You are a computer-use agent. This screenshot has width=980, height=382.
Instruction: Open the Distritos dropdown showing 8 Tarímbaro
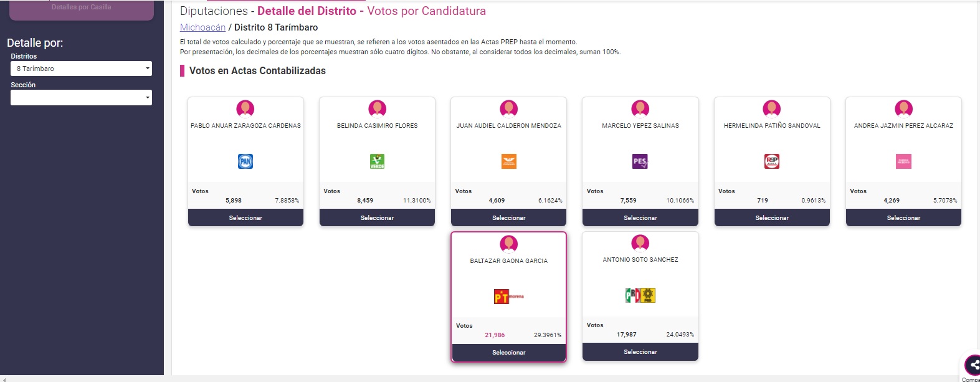(81, 69)
